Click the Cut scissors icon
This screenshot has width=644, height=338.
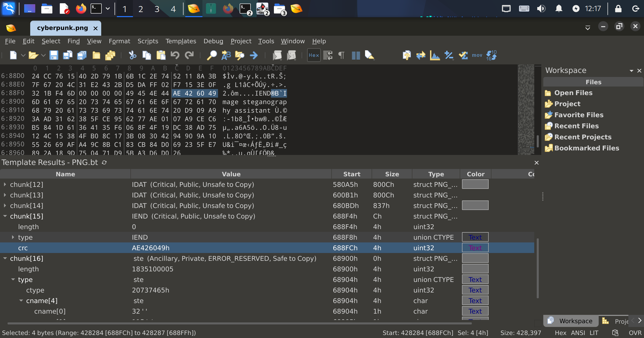pos(132,55)
